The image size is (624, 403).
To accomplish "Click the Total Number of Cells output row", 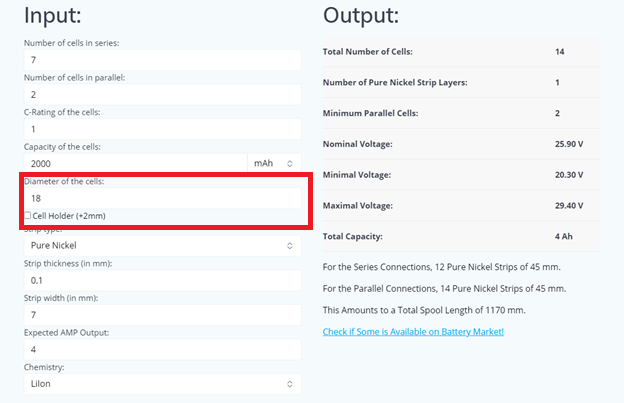I will (460, 51).
